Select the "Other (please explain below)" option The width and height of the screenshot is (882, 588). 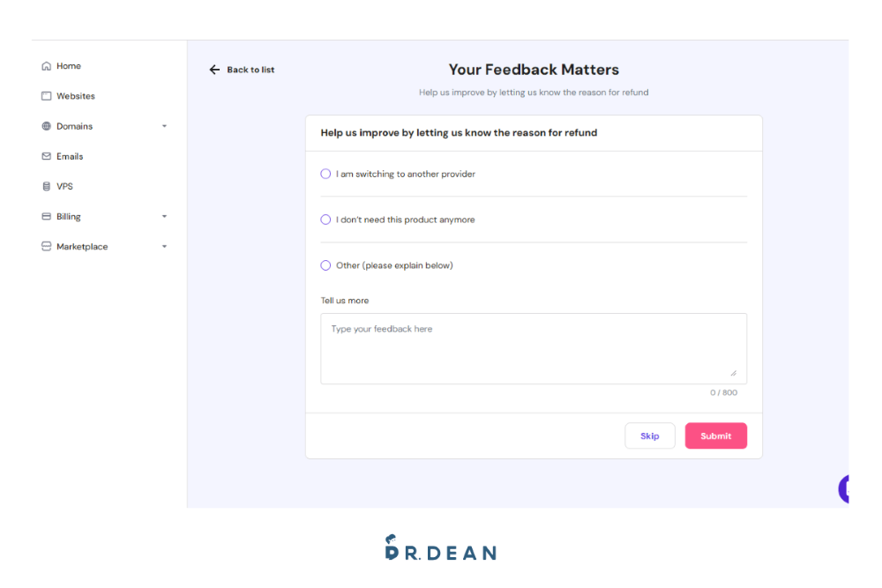click(x=325, y=265)
